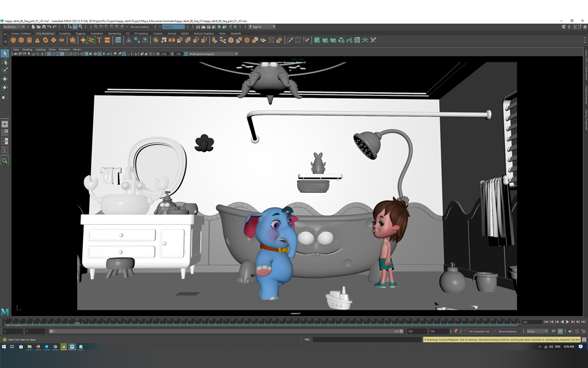This screenshot has width=588, height=368.
Task: Toggle playback loop mode
Action: coord(554,331)
